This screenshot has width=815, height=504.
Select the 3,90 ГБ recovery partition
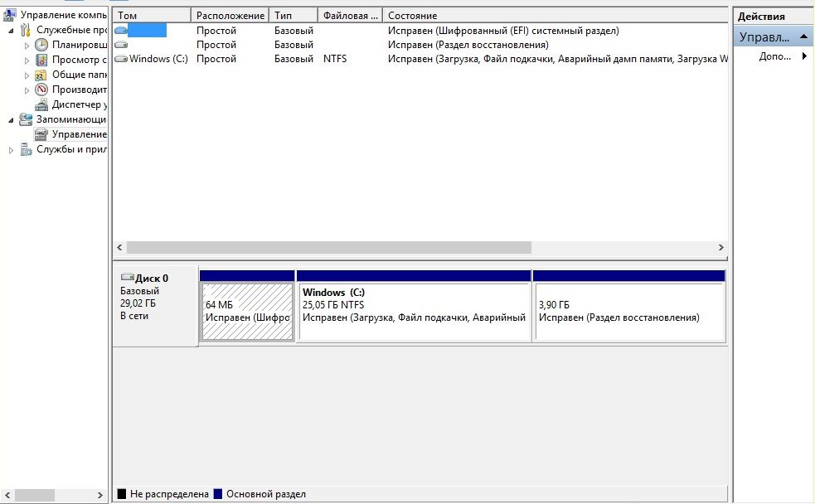[628, 311]
